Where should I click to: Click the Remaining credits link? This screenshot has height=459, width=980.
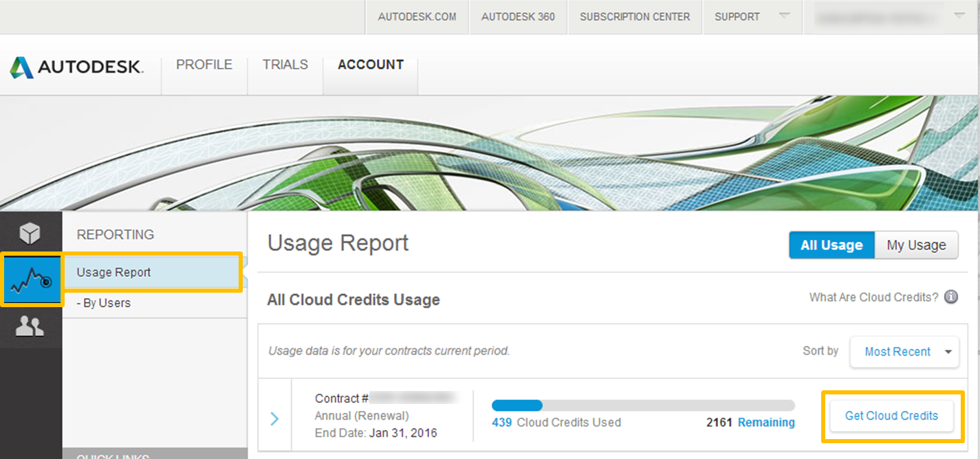tap(766, 422)
